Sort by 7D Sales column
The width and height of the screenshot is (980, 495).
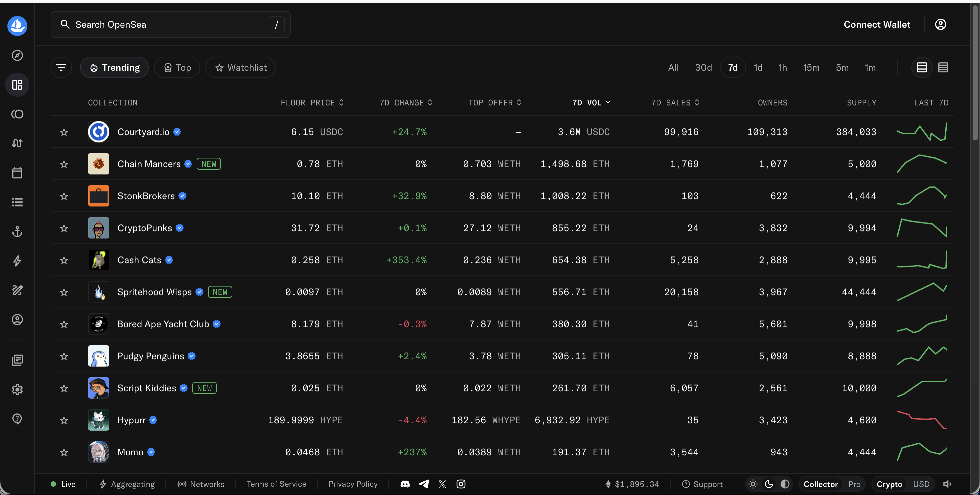[x=675, y=102]
